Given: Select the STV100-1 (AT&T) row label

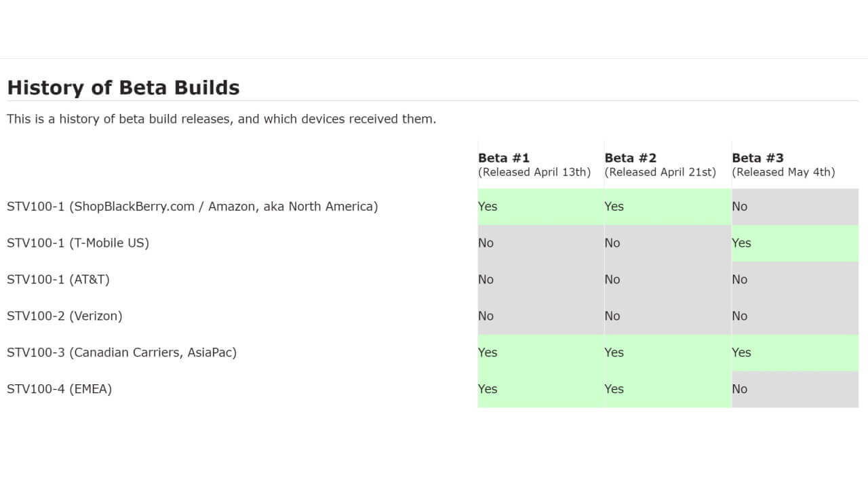Looking at the screenshot, I should 58,279.
